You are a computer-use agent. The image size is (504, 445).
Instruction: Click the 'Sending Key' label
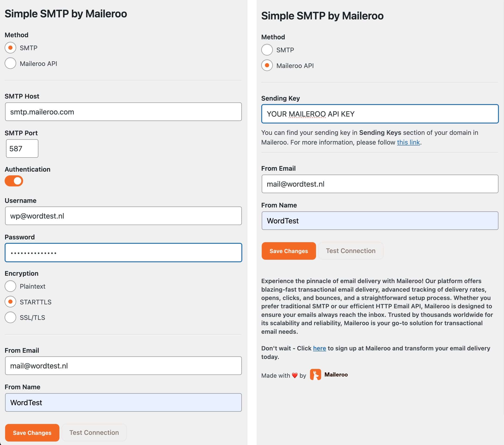click(280, 98)
